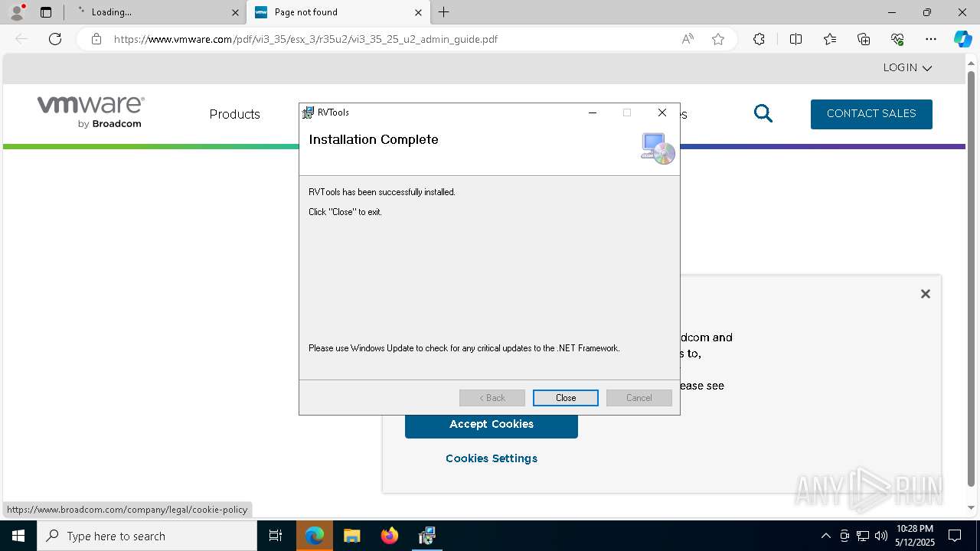Click the browser's vertical scrollbar
980x551 pixels.
click(x=972, y=279)
